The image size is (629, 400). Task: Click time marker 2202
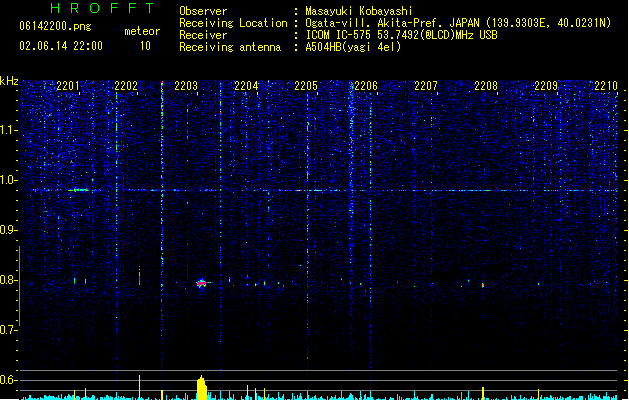point(126,86)
